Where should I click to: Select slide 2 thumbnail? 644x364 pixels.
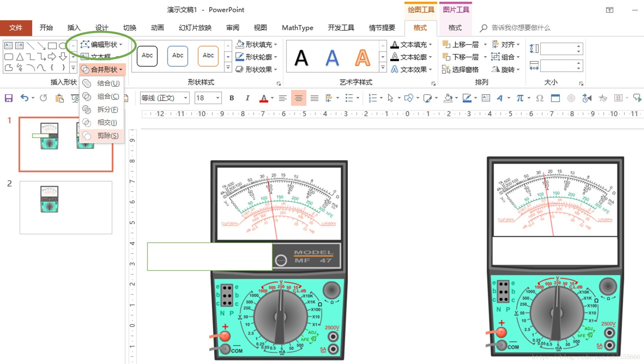[66, 207]
